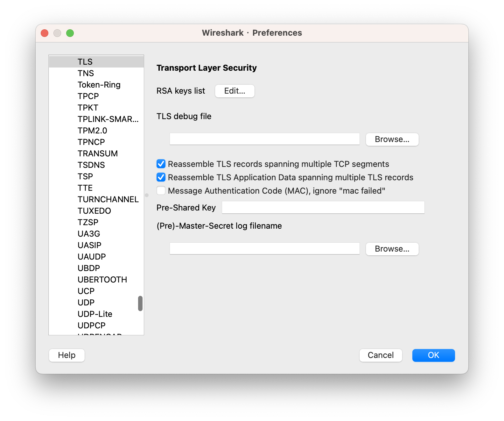Focus the TLS debug file path field
Image resolution: width=504 pixels, height=421 pixels.
(264, 139)
